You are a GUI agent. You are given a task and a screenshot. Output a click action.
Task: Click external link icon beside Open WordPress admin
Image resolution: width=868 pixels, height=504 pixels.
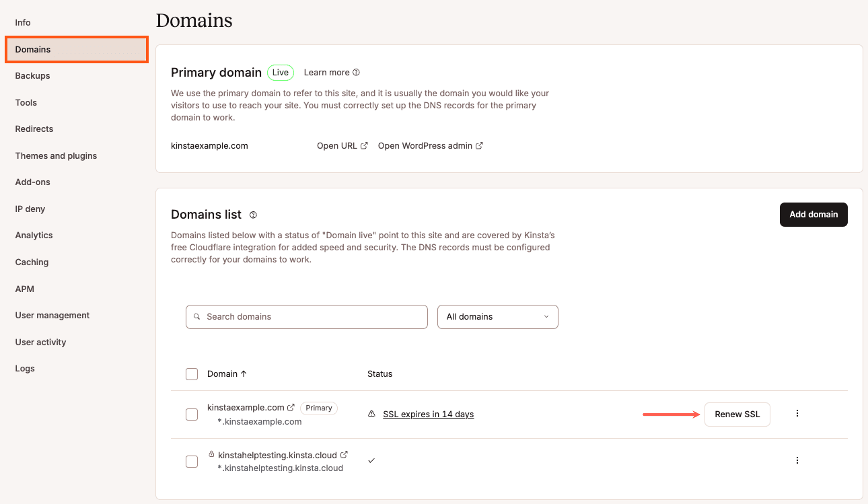[x=479, y=145]
